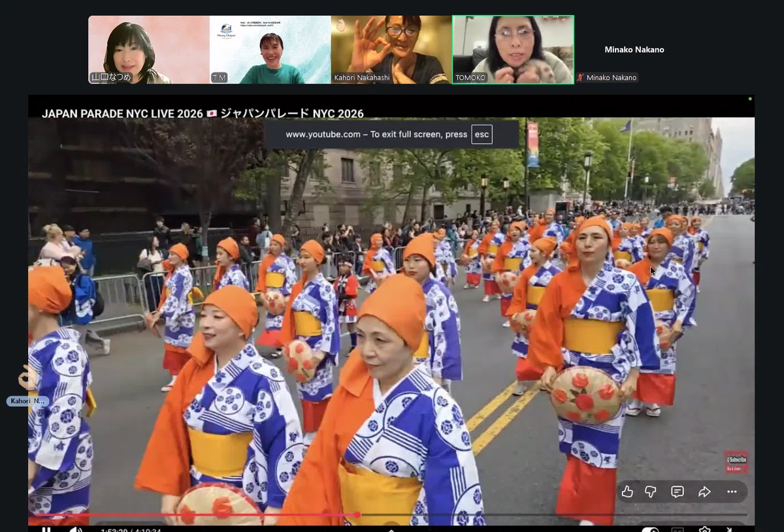Toggle the autoplay switch
Screen dimensions: 784x532
[650, 529]
